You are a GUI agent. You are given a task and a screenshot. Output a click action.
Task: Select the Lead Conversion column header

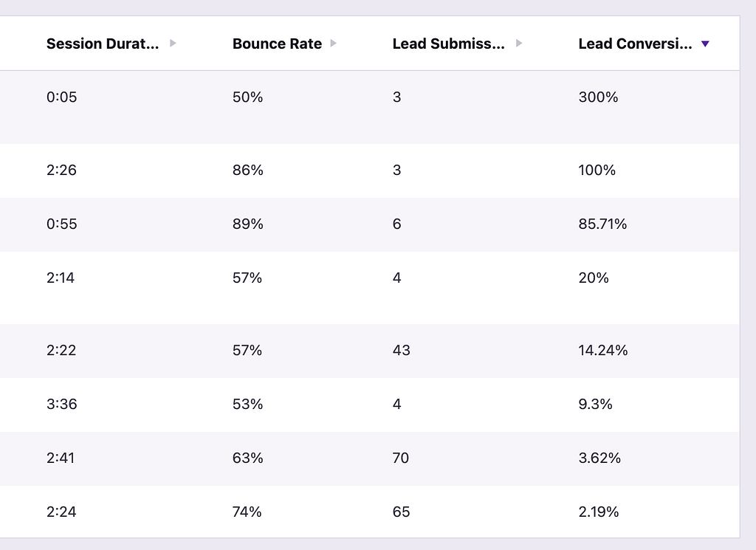[635, 44]
